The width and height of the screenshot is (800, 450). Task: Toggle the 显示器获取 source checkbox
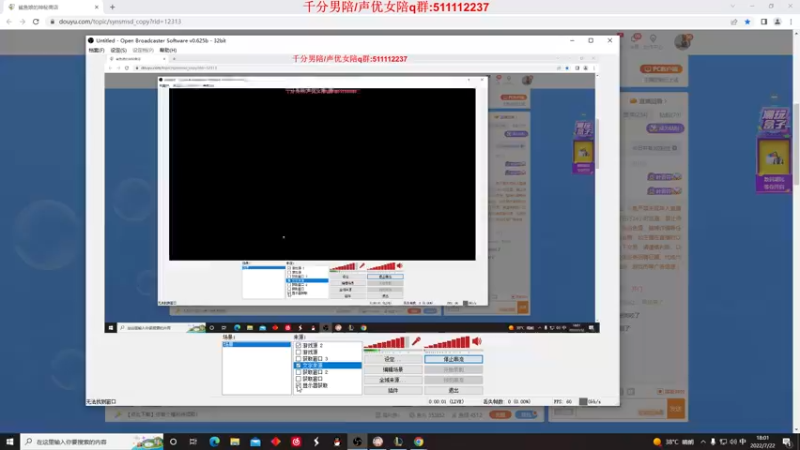coord(298,385)
